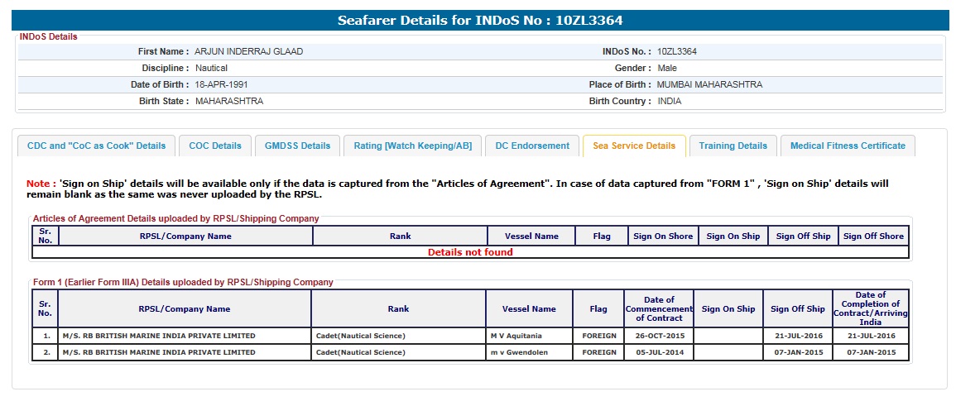Click the Form 1 'Sign Off Ship' column header
This screenshot has height=406, width=980.
pos(797,309)
